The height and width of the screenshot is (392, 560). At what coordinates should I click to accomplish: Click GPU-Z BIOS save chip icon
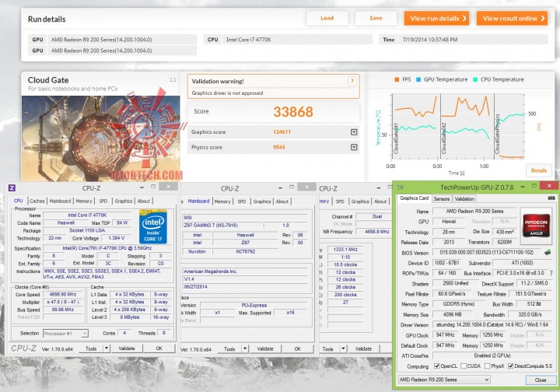coord(548,253)
